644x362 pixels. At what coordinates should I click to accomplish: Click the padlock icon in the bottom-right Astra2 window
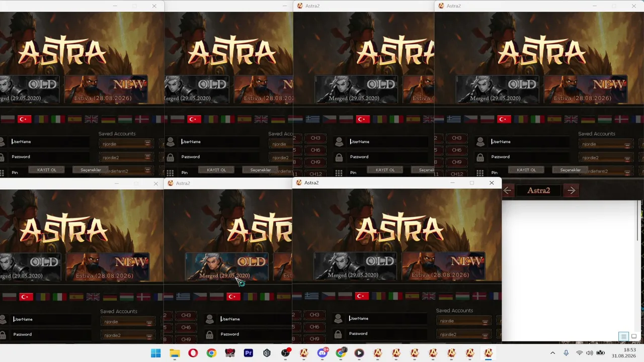[x=338, y=334]
